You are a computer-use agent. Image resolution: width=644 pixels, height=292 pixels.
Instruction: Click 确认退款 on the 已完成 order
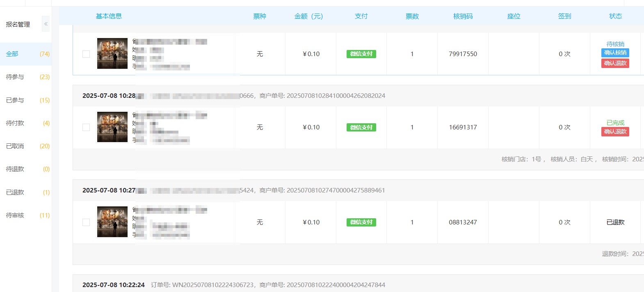click(615, 132)
